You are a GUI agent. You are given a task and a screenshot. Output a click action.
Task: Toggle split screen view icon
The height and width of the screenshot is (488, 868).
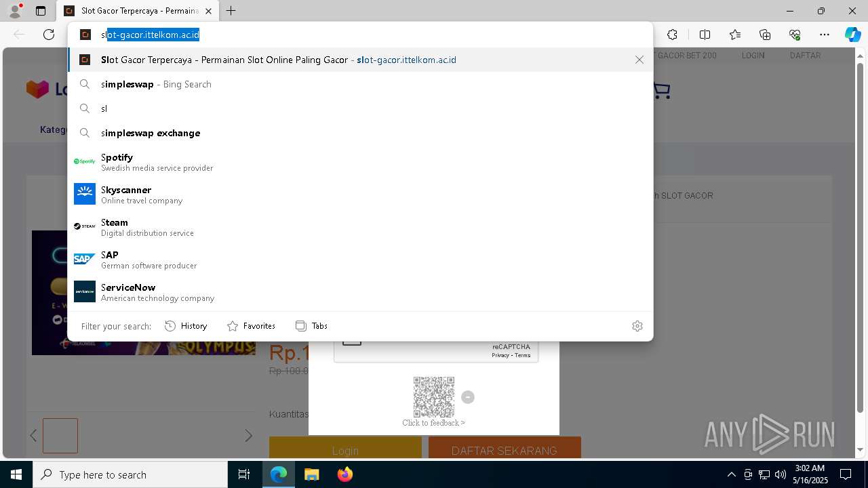click(x=705, y=35)
